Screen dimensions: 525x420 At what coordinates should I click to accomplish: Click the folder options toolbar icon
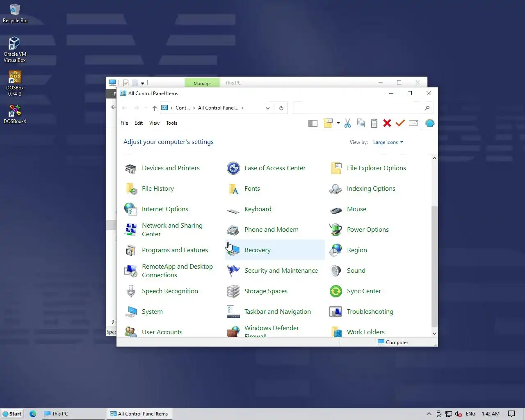328,123
